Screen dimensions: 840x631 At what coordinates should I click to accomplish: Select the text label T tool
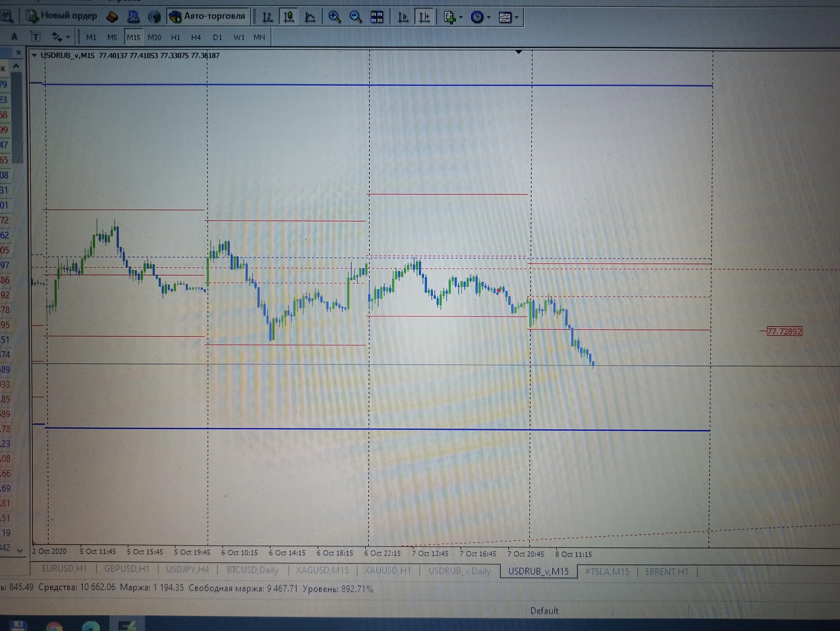point(35,37)
